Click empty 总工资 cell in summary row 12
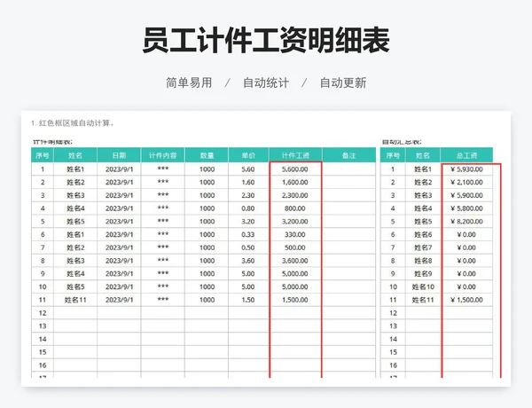This screenshot has height=408, width=532. [467, 313]
